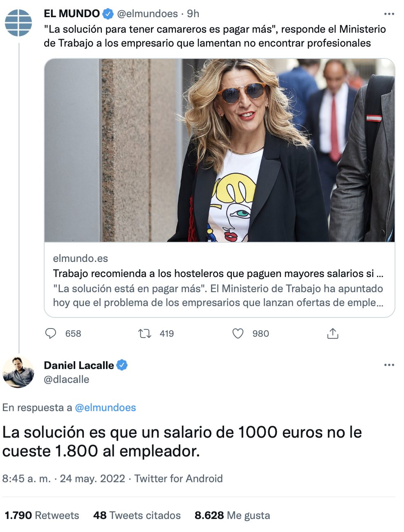
Task: Retweet the EL MUNDO tweet
Action: (145, 333)
